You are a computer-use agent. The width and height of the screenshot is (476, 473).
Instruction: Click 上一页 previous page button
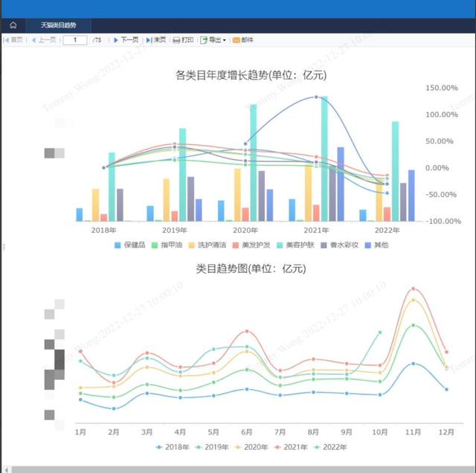[x=44, y=39]
